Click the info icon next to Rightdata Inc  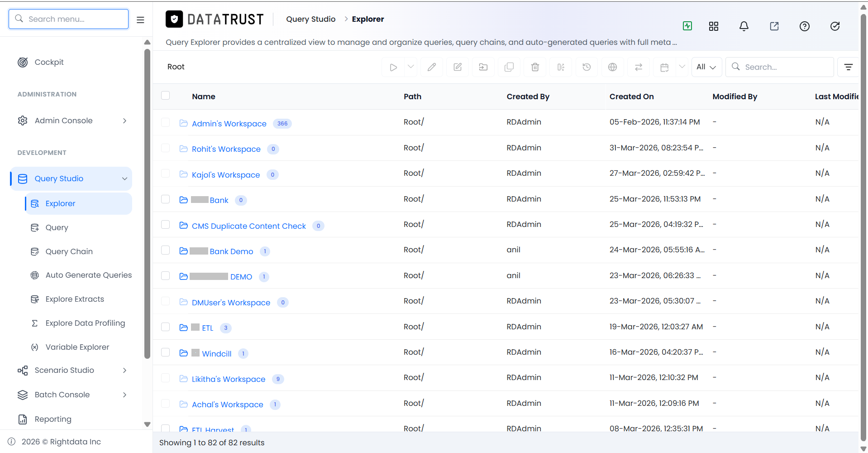[12, 442]
